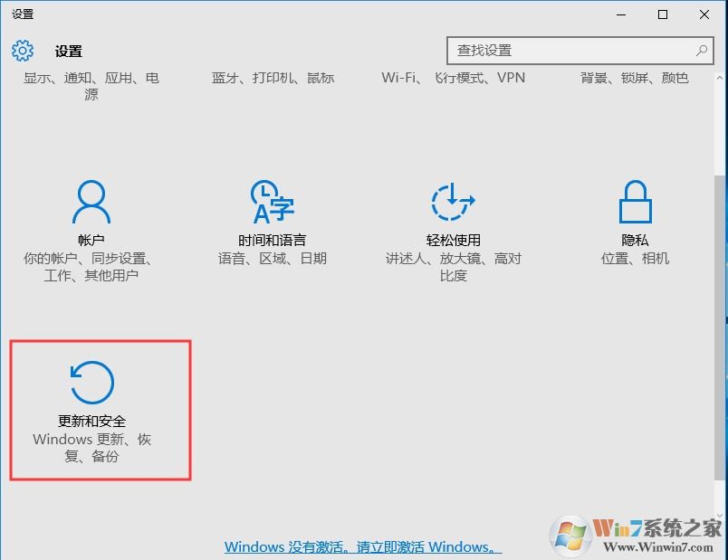728x560 pixels.
Task: Click the red-highlighted 更新和安全 tile
Action: tap(100, 407)
